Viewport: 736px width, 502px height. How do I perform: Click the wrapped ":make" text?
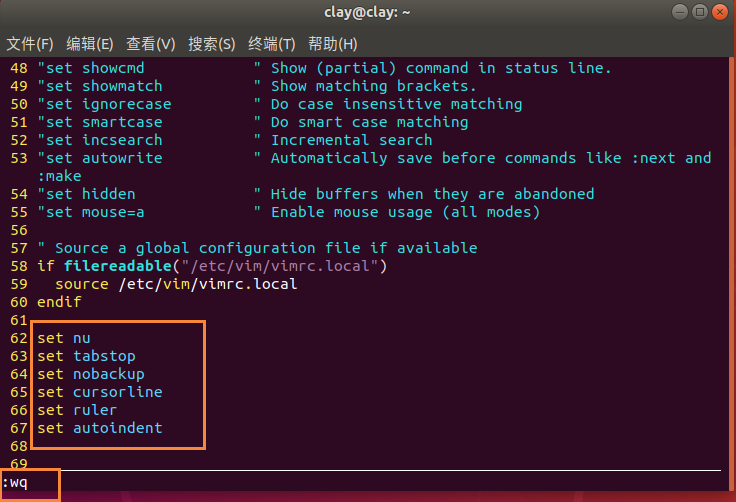click(60, 176)
